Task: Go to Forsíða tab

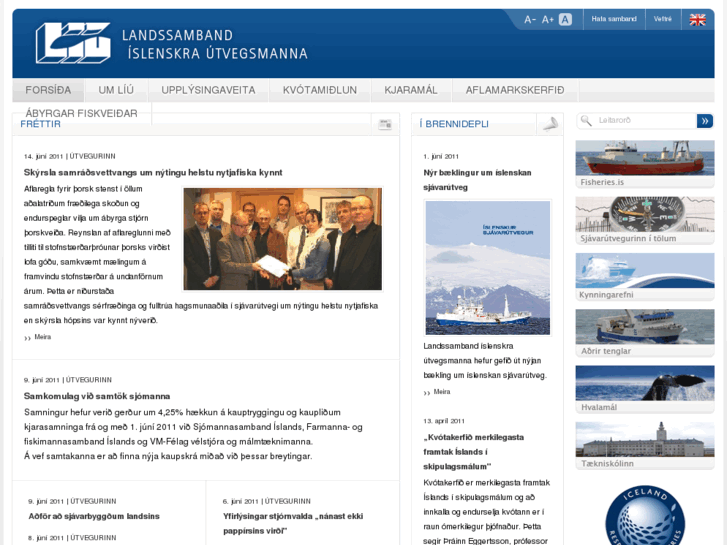Action: tap(48, 90)
